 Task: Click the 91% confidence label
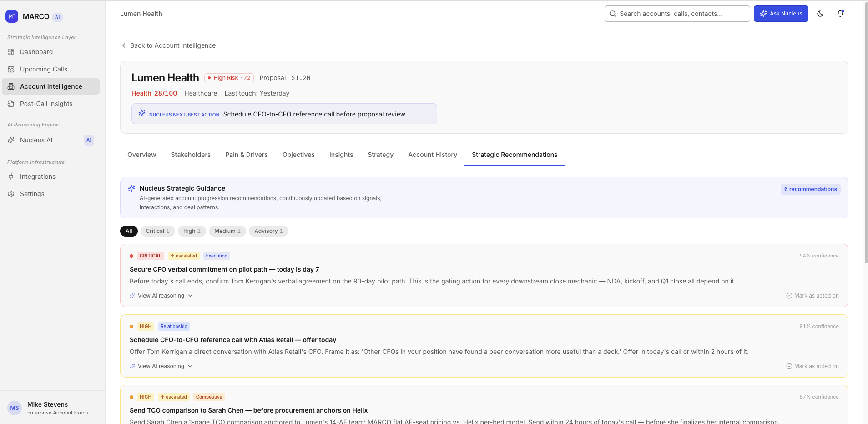pyautogui.click(x=819, y=327)
